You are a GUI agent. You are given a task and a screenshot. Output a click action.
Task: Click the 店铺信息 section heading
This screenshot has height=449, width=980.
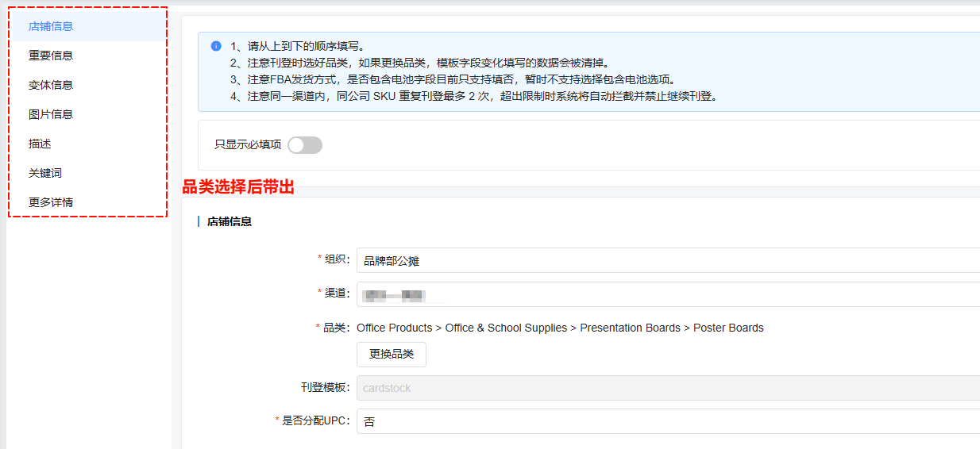tap(230, 222)
